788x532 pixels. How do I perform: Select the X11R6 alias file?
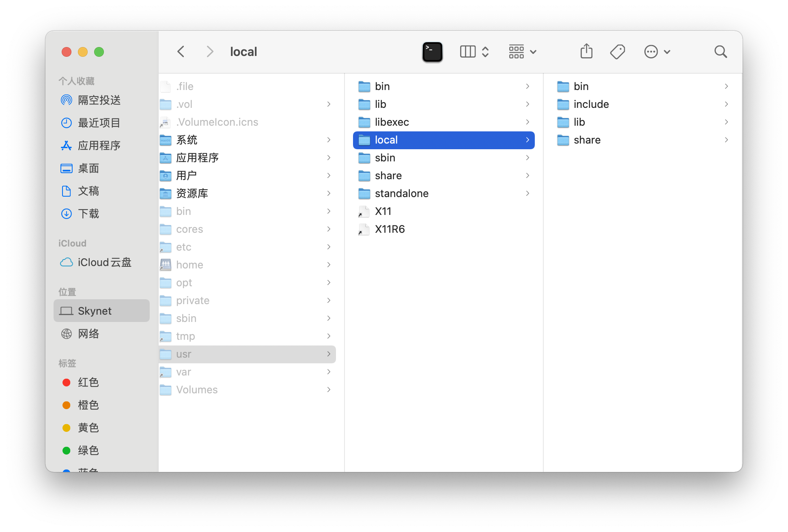pyautogui.click(x=390, y=229)
